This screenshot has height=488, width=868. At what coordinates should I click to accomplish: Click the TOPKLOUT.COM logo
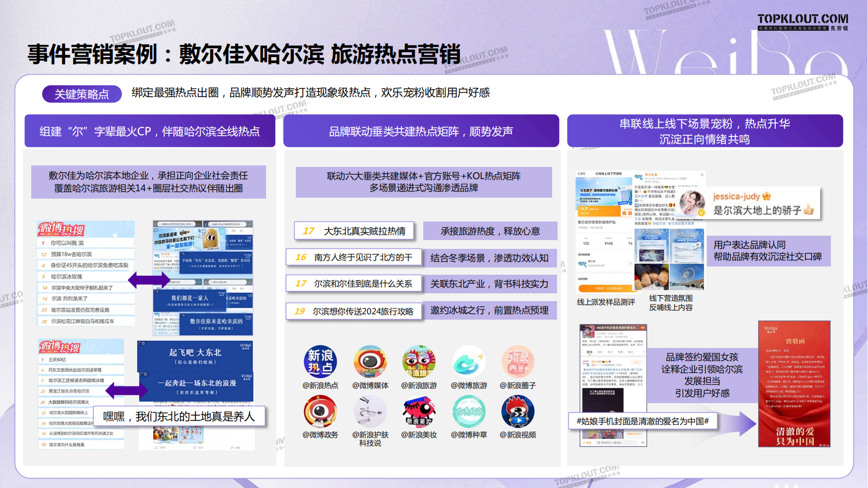pos(803,22)
